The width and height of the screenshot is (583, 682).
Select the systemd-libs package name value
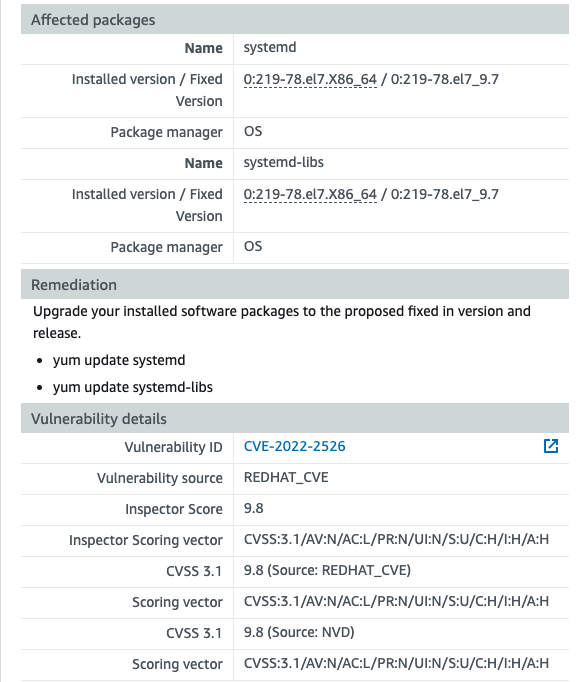point(284,162)
